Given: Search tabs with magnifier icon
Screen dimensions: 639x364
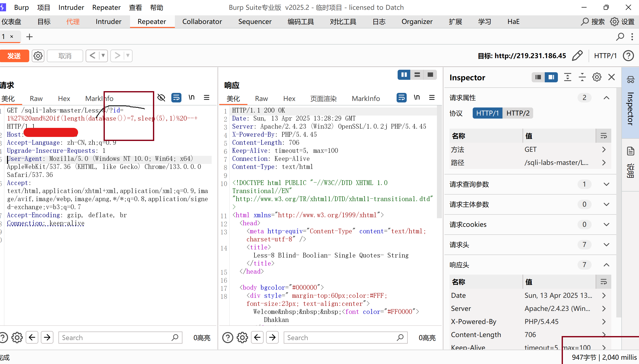Looking at the screenshot, I should point(620,37).
